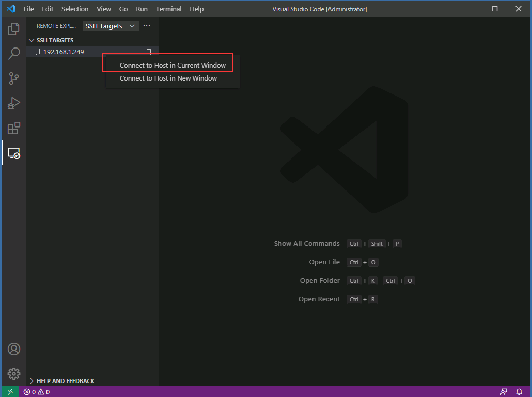The image size is (532, 397).
Task: Click the K key hint for Open Folder
Action: click(x=373, y=281)
